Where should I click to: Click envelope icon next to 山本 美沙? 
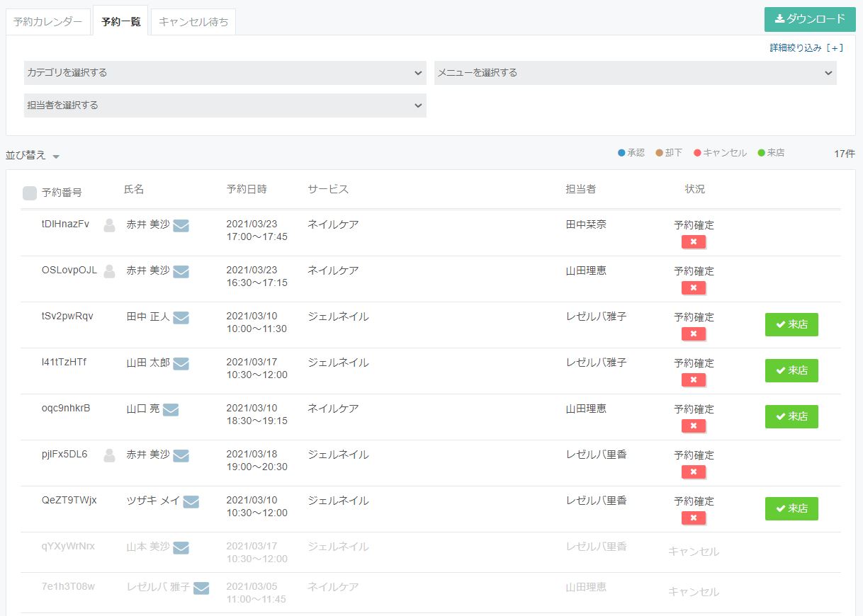pyautogui.click(x=181, y=548)
